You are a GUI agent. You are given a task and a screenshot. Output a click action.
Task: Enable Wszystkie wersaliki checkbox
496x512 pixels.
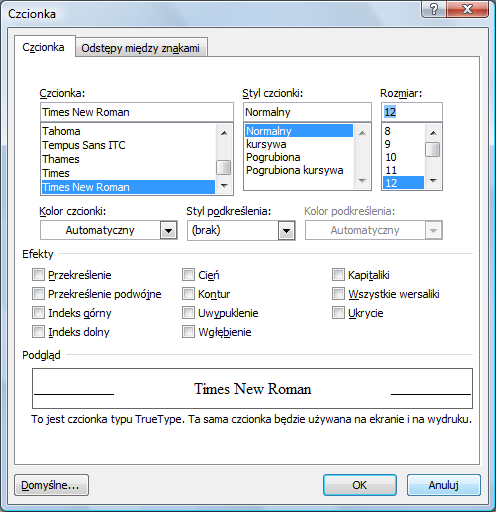(x=338, y=294)
